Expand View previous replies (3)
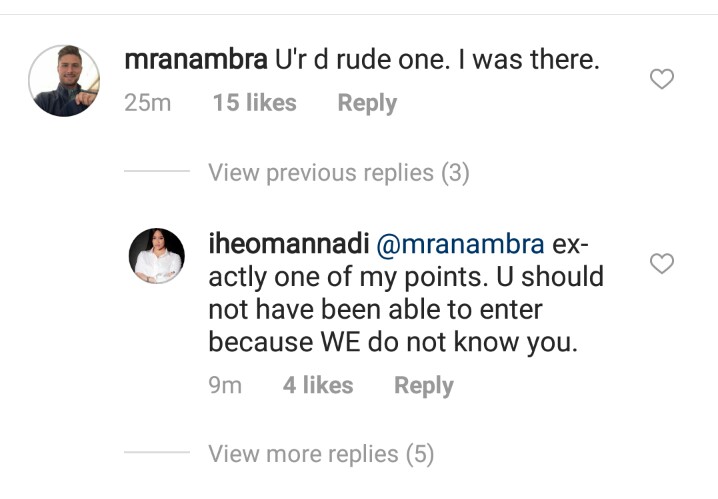 [x=338, y=173]
